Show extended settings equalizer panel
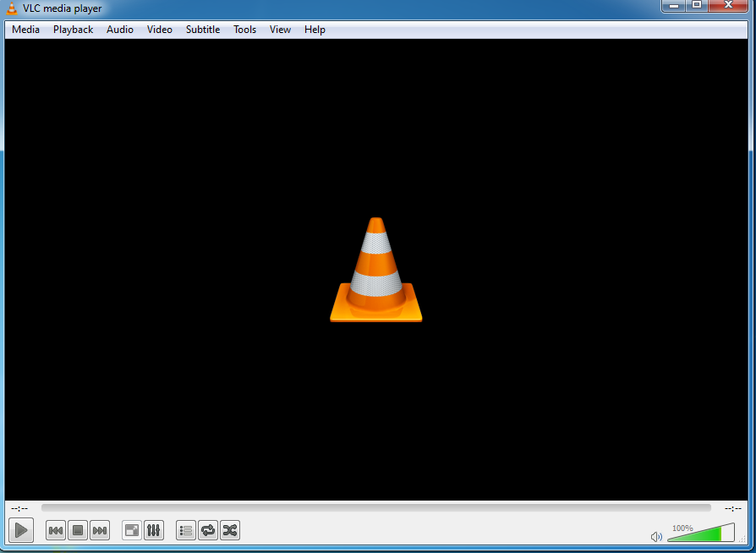Screen dimensions: 756x553 [154, 530]
